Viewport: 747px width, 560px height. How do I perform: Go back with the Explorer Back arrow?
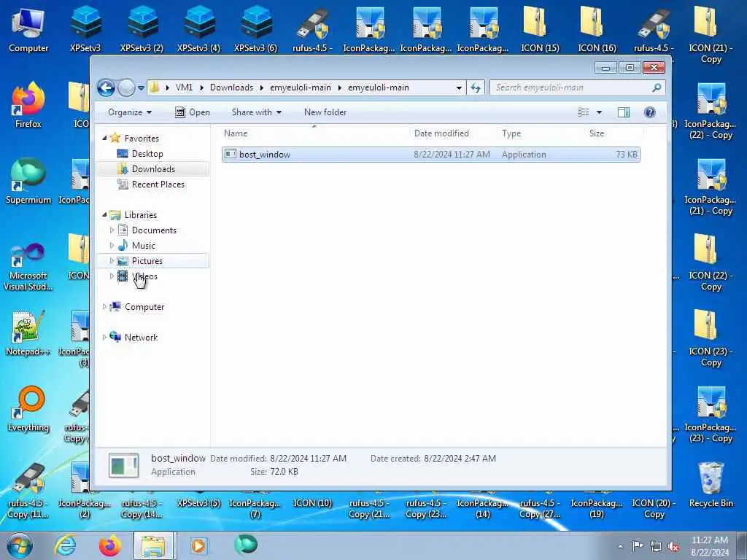click(106, 87)
